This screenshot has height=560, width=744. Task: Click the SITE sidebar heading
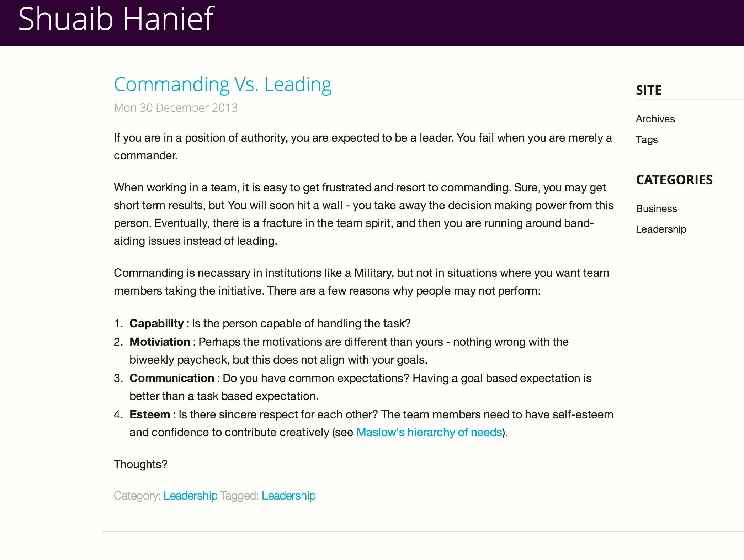[x=648, y=90]
